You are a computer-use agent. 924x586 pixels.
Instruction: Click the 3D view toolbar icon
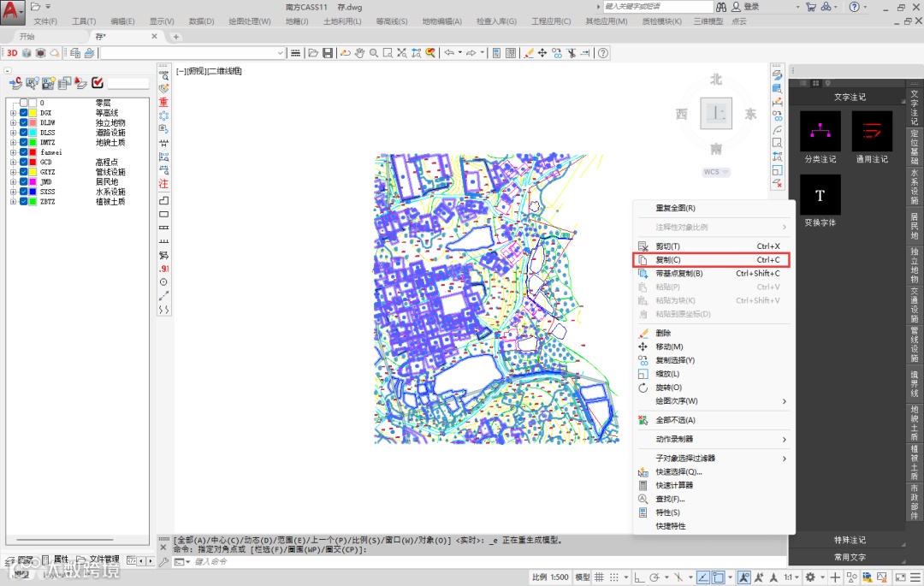click(x=12, y=53)
